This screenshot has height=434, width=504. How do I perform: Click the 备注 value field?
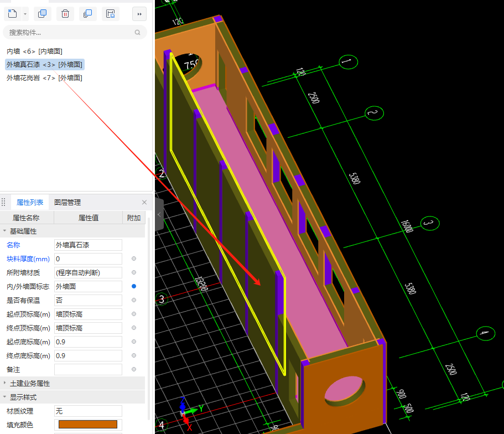pyautogui.click(x=88, y=370)
